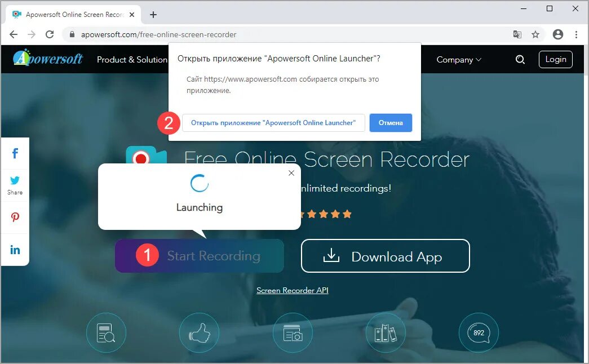Screen dimensions: 589x364
Task: Click the five-star rating row
Action: (x=325, y=214)
